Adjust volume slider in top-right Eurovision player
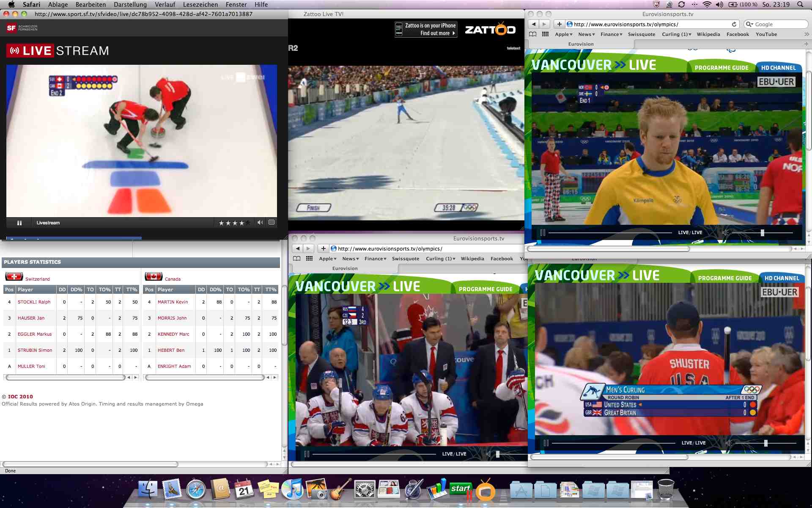Viewport: 812px width, 508px height. [763, 232]
